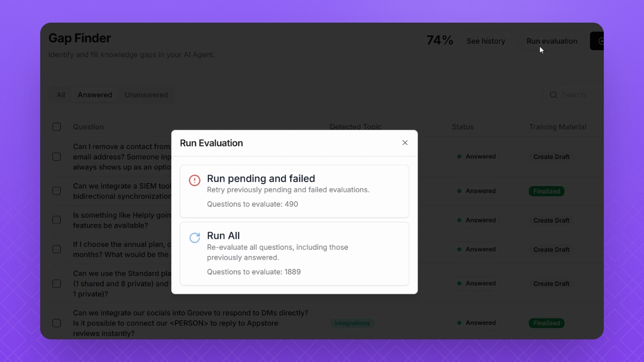
Task: Click the Answered status on the Standard plan row
Action: click(x=476, y=284)
